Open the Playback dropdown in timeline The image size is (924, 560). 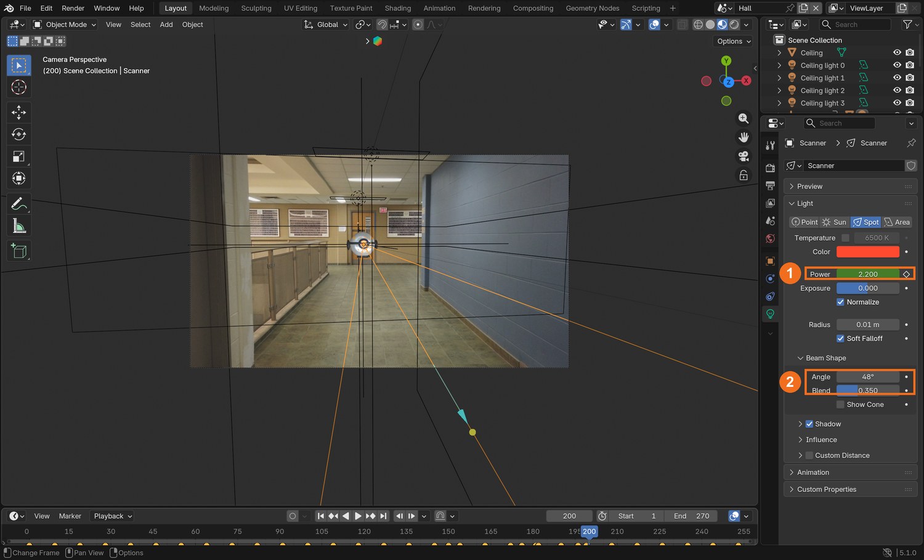coord(113,516)
